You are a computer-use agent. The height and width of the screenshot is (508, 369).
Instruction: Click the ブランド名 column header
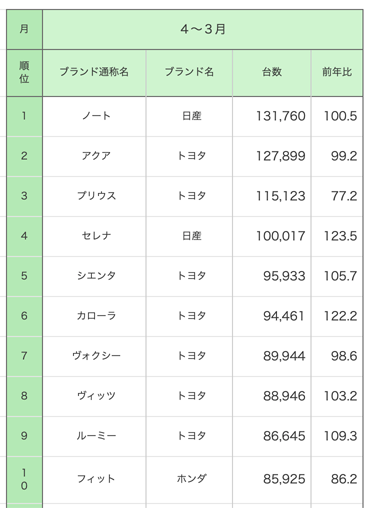coord(189,73)
